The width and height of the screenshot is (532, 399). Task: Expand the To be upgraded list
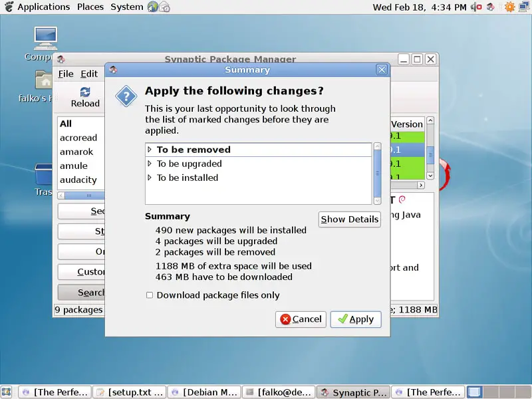(x=149, y=164)
